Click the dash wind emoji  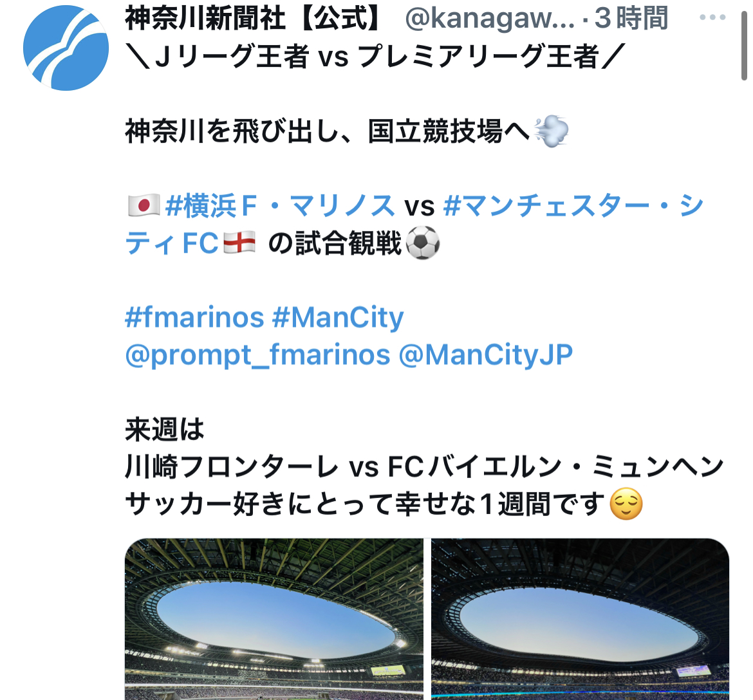[x=552, y=131]
